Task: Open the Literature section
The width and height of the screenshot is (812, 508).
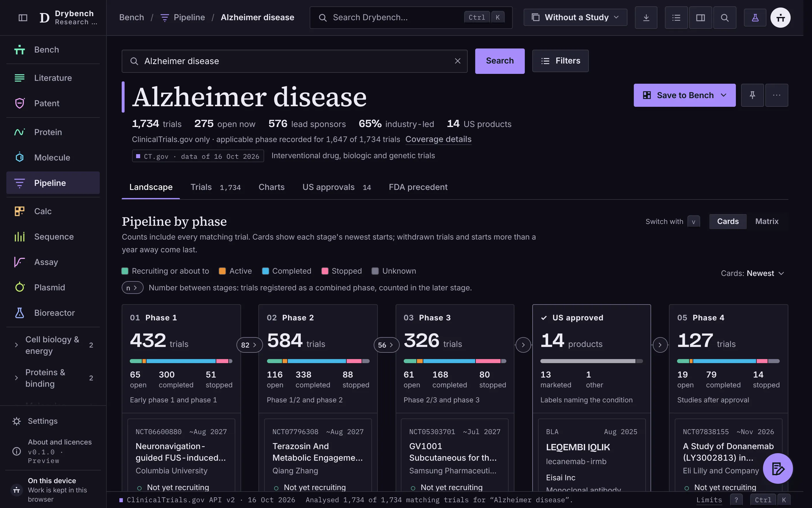Action: click(x=53, y=78)
